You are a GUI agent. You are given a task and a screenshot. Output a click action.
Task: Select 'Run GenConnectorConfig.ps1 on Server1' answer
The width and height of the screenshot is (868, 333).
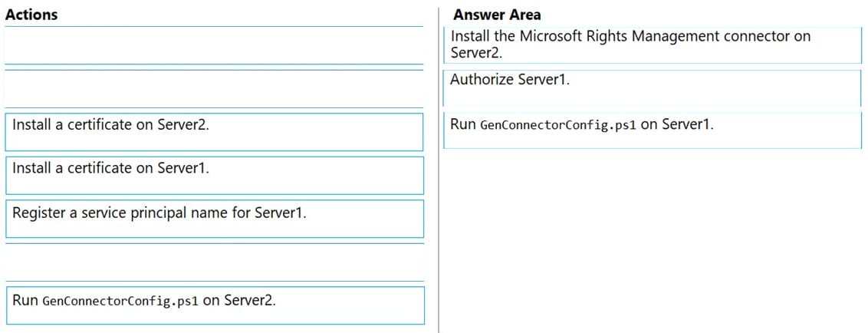[x=653, y=130]
